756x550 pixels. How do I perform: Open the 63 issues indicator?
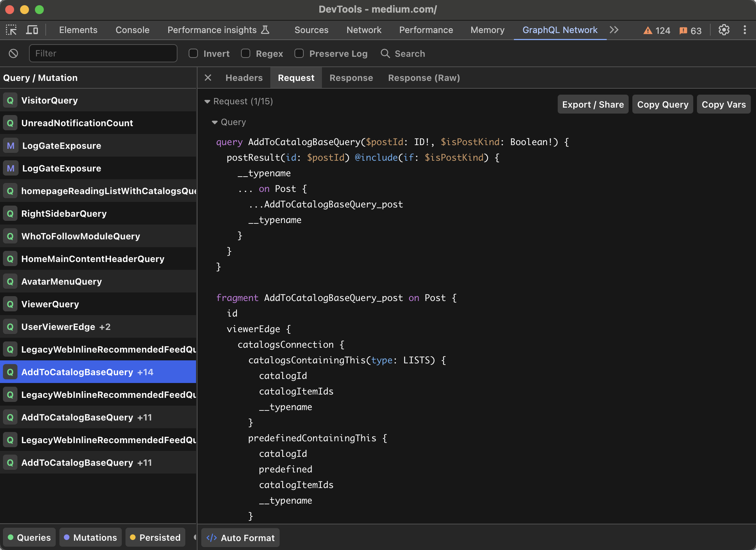pyautogui.click(x=690, y=30)
